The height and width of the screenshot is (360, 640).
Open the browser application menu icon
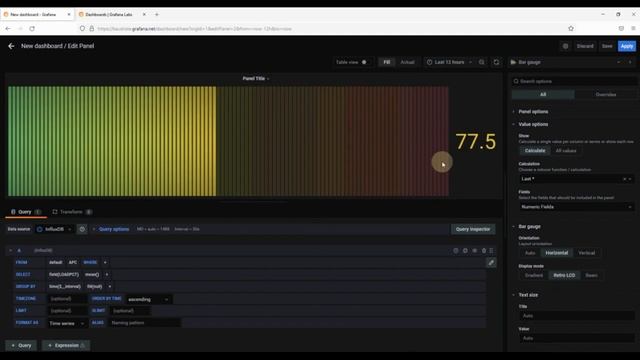click(x=633, y=29)
